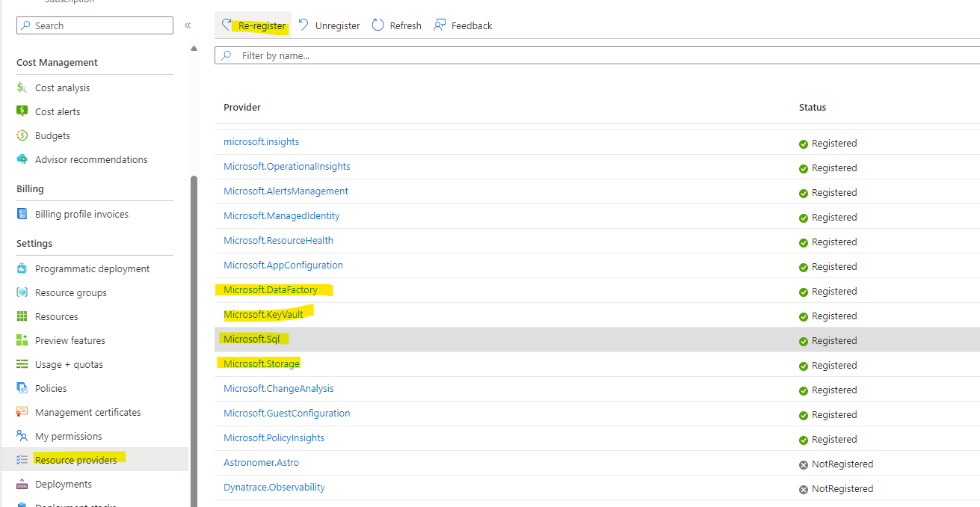The image size is (980, 507).
Task: Open My permissions menu item
Action: click(x=69, y=436)
